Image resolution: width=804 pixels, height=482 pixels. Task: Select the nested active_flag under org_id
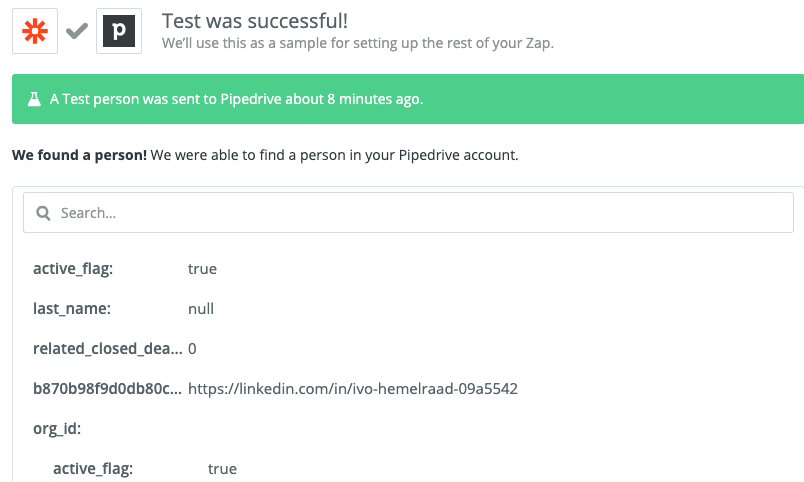coord(93,469)
